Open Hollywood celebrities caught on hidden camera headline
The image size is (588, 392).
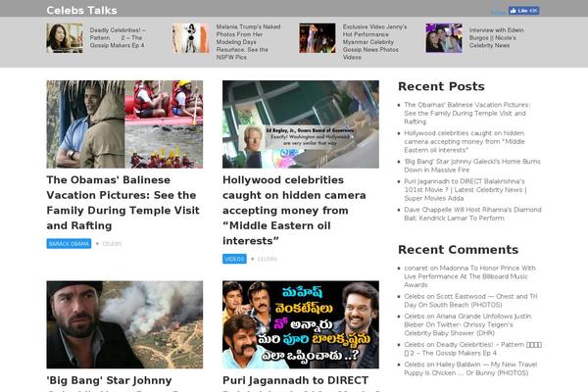point(294,210)
